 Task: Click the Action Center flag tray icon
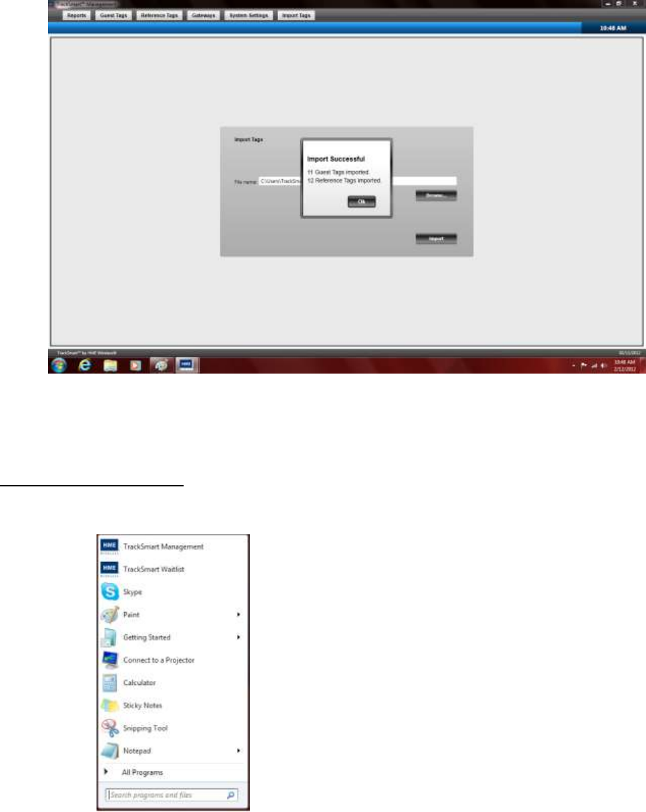583,365
